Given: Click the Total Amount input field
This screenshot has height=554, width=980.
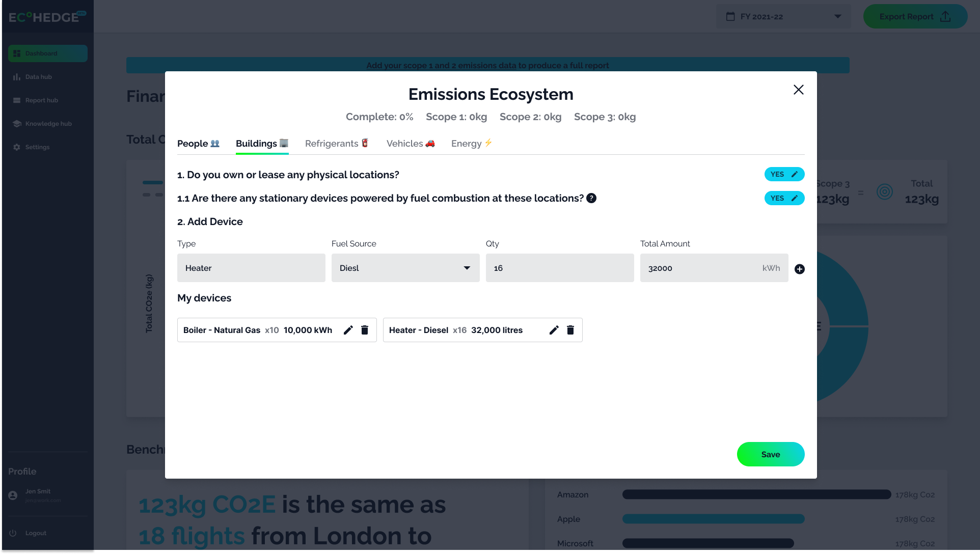Looking at the screenshot, I should (x=714, y=268).
